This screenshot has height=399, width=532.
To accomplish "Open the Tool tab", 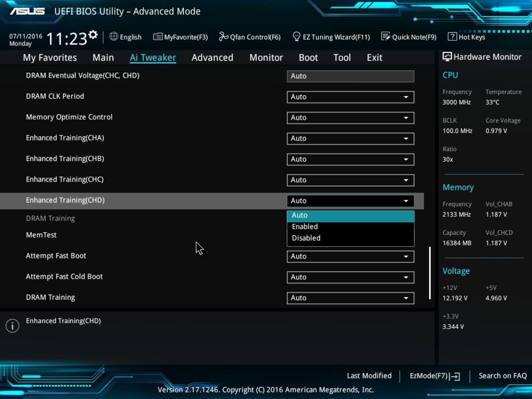I will pyautogui.click(x=342, y=58).
